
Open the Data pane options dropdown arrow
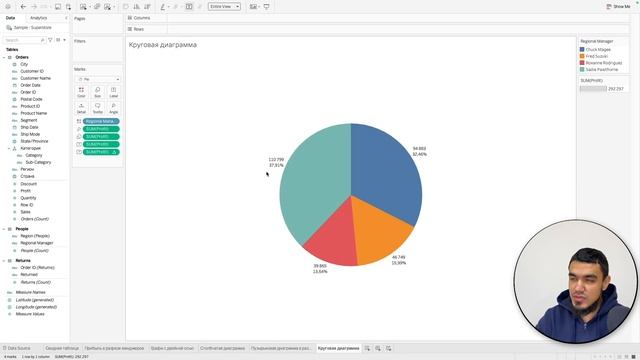pyautogui.click(x=64, y=40)
